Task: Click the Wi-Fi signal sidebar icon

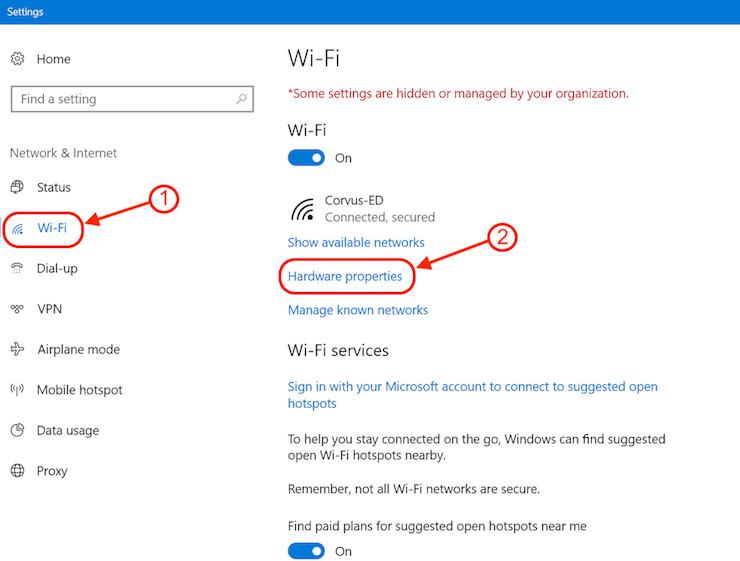Action: [x=17, y=229]
